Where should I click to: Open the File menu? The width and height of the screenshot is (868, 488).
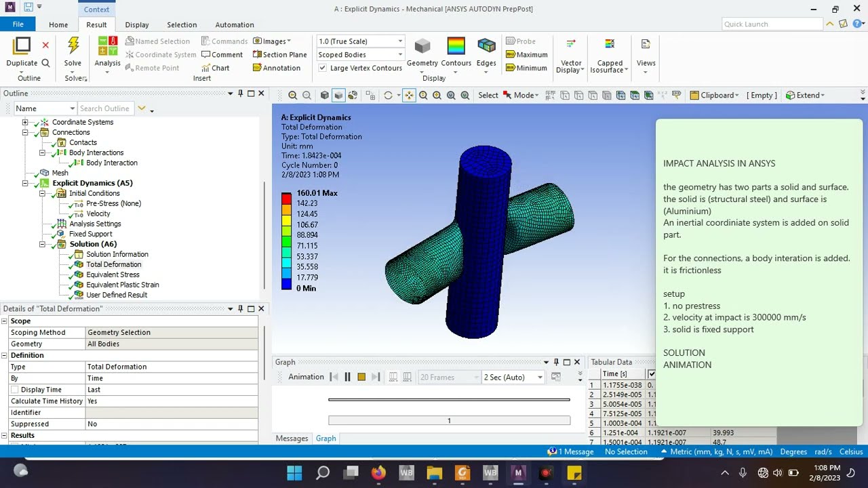pos(18,24)
